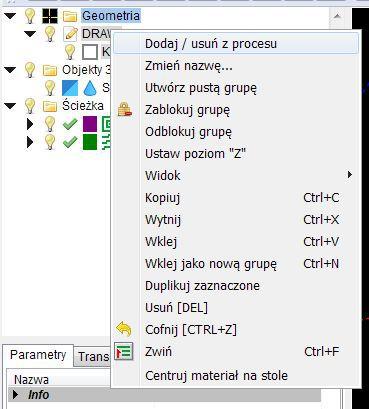
Task: Click the Ścieżka folder icon
Action: coord(50,106)
